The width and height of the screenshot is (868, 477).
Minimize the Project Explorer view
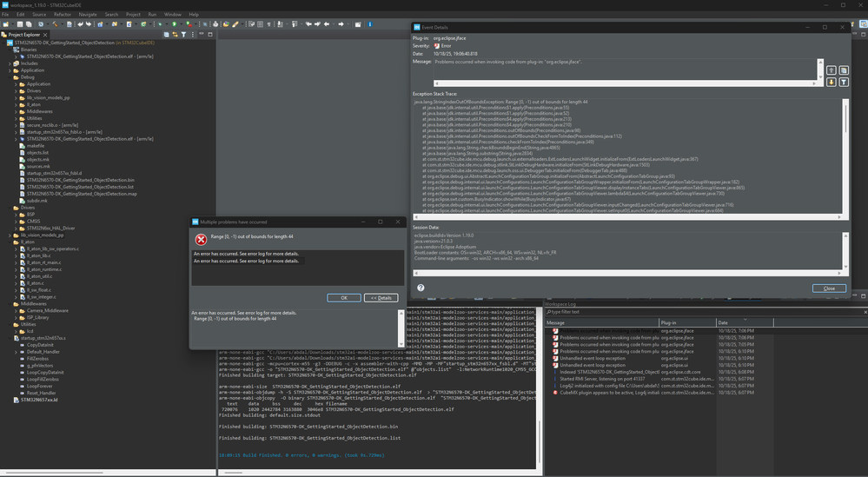coord(202,34)
